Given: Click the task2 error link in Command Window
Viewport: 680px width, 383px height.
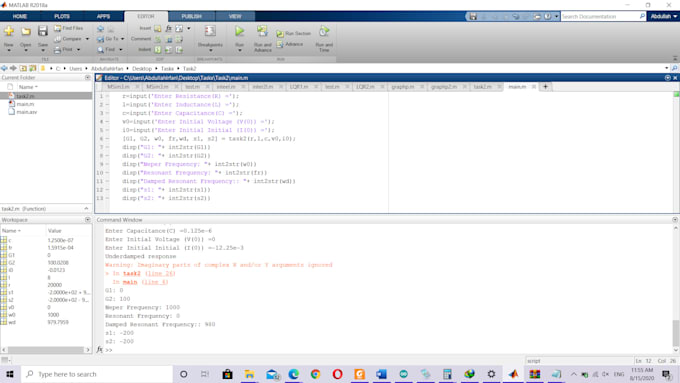Looking at the screenshot, I should [131, 273].
